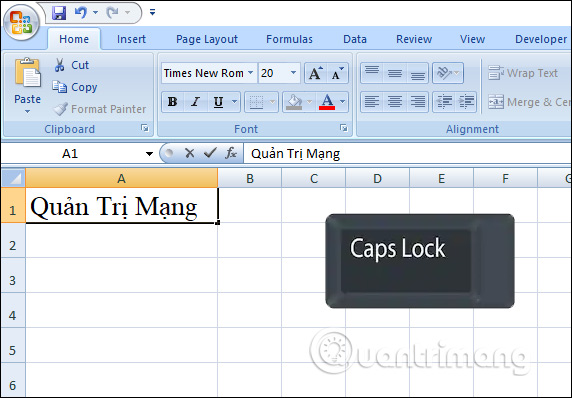Image resolution: width=572 pixels, height=398 pixels.
Task: Open the View tab
Action: pos(472,39)
